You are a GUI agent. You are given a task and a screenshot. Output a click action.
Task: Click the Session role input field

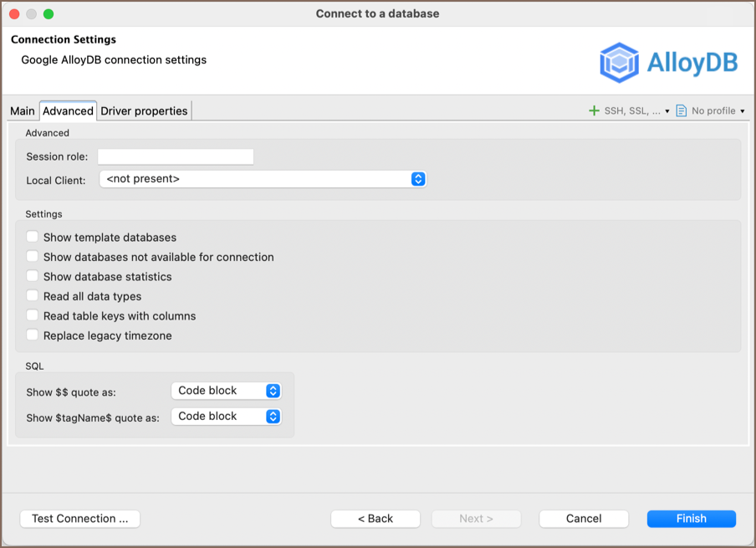(x=176, y=156)
